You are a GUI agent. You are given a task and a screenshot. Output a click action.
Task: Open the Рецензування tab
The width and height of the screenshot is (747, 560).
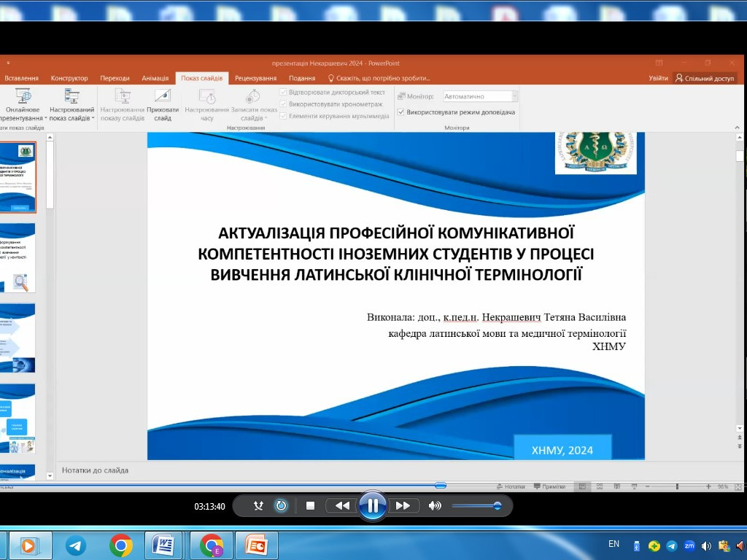[x=255, y=78]
